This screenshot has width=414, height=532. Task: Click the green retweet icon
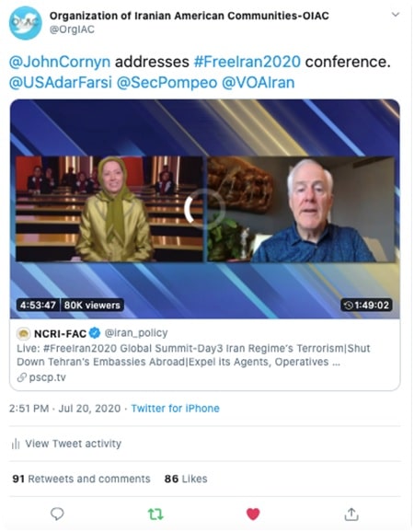tap(155, 515)
